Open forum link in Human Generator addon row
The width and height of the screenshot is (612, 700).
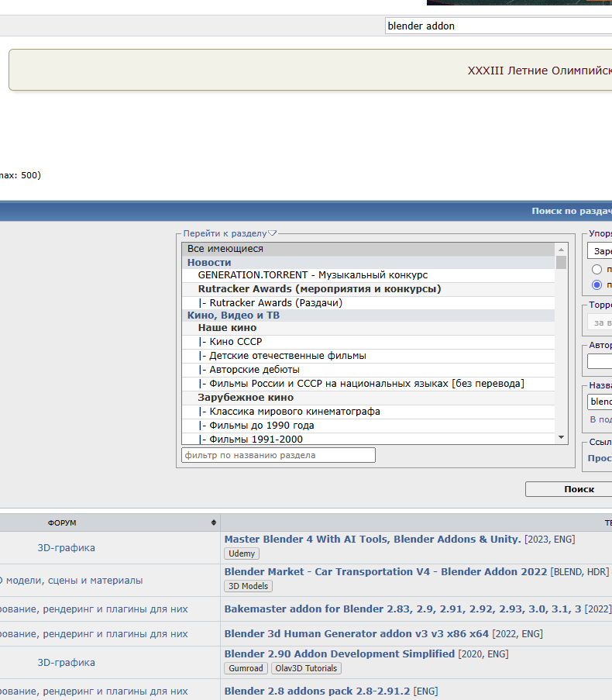[94, 634]
